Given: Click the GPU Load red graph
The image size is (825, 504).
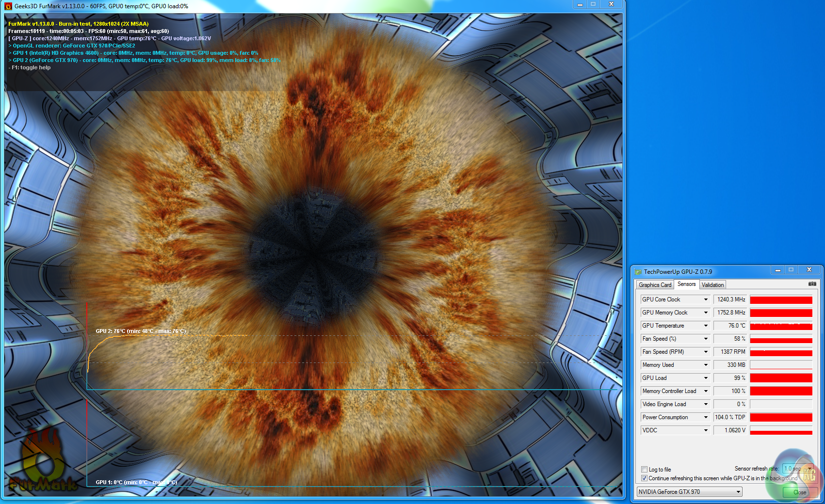Looking at the screenshot, I should tap(781, 378).
